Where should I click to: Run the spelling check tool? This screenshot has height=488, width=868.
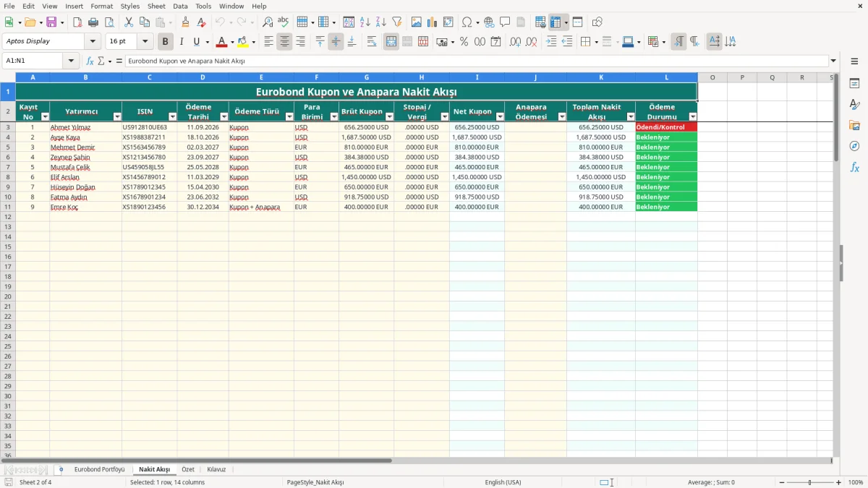pos(283,22)
